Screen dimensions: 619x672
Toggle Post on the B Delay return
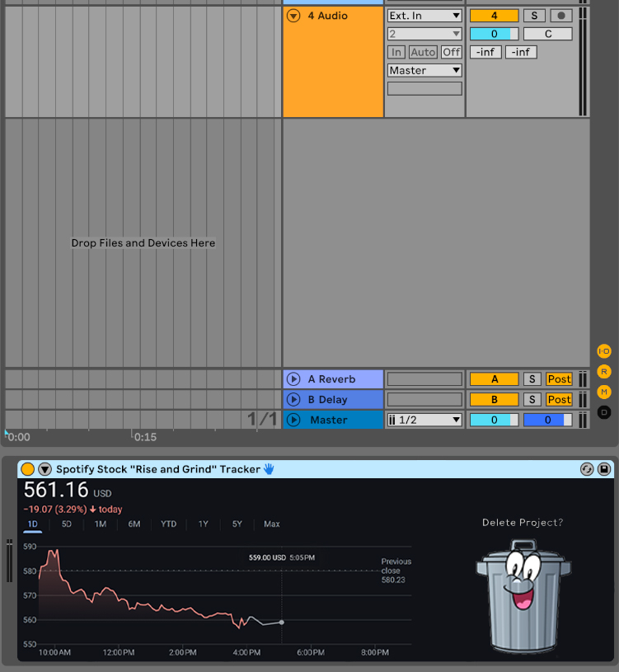[x=559, y=399]
